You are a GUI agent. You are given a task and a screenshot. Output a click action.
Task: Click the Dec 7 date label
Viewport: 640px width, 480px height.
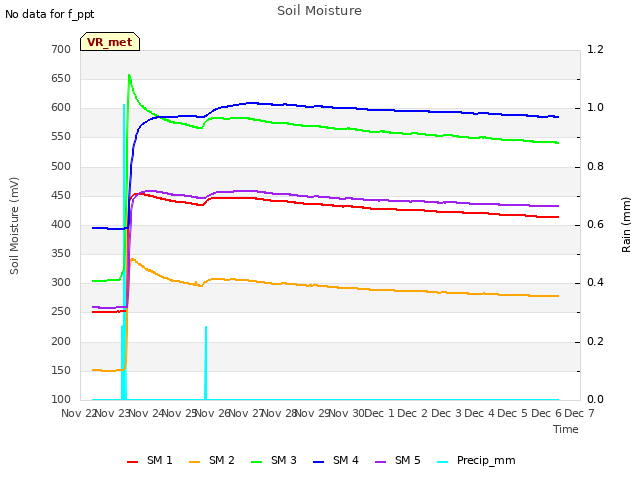(580, 413)
